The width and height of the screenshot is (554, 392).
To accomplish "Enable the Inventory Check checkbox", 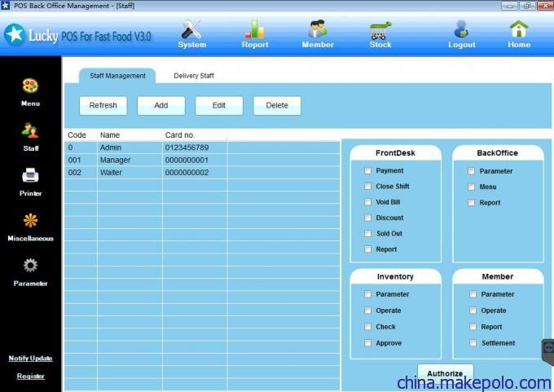I will [367, 327].
